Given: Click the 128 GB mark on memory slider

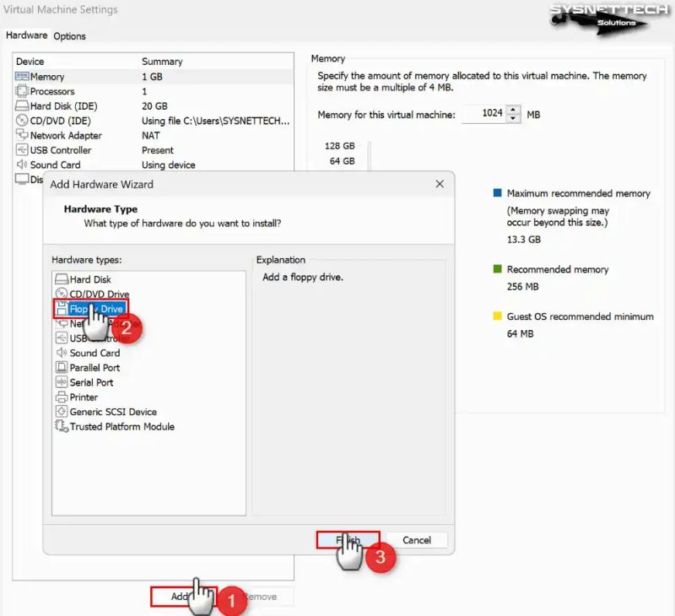Looking at the screenshot, I should click(340, 146).
